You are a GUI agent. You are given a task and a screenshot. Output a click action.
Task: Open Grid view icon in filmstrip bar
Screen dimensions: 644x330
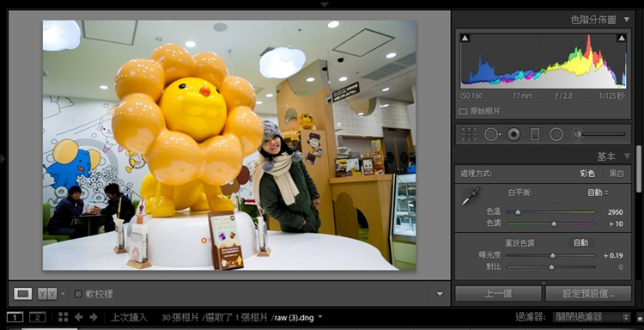pyautogui.click(x=63, y=317)
